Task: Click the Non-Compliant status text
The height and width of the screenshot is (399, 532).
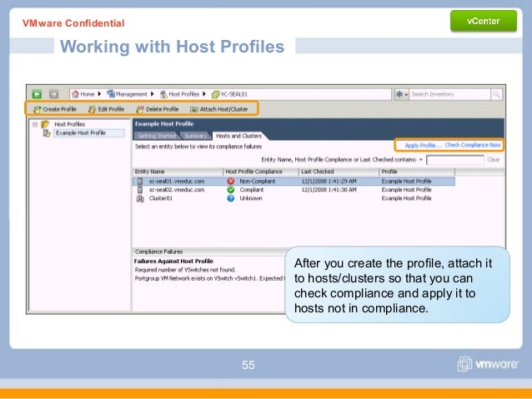Action: pos(257,182)
